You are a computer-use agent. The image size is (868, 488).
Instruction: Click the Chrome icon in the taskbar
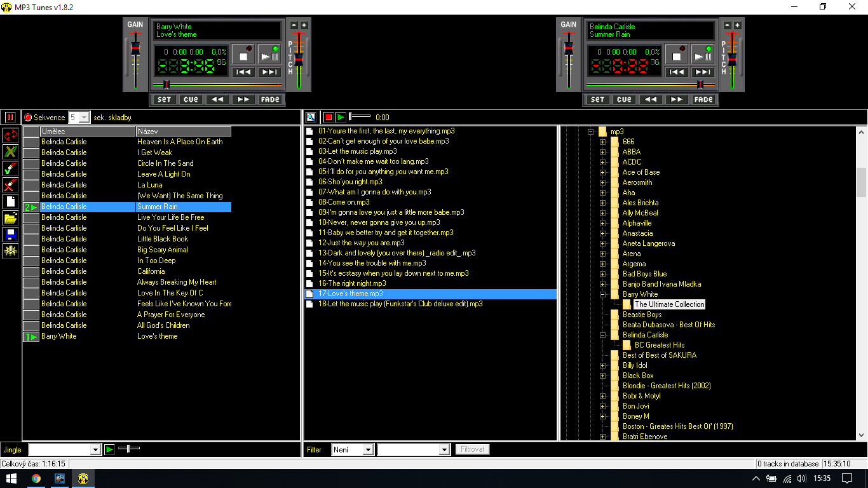point(36,478)
